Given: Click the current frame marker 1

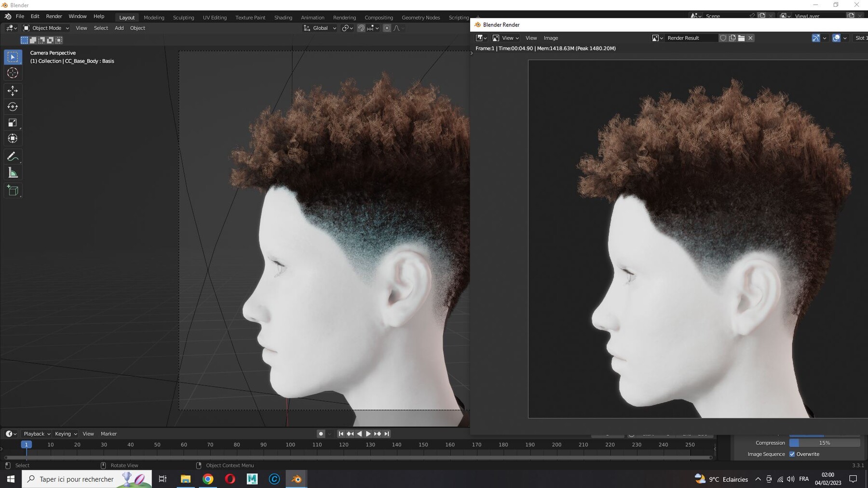Looking at the screenshot, I should (27, 445).
